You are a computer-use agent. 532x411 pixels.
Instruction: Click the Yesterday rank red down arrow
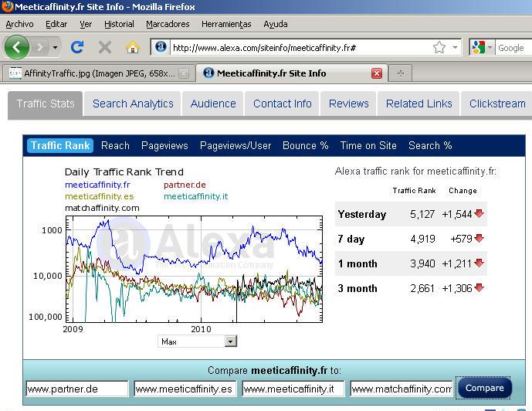[479, 213]
